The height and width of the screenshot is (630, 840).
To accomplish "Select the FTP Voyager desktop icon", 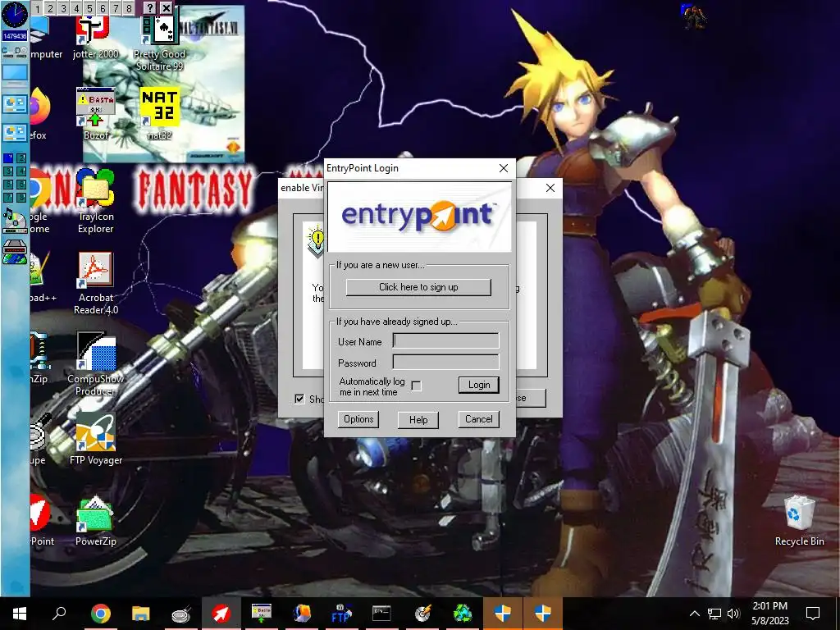I will pyautogui.click(x=95, y=440).
